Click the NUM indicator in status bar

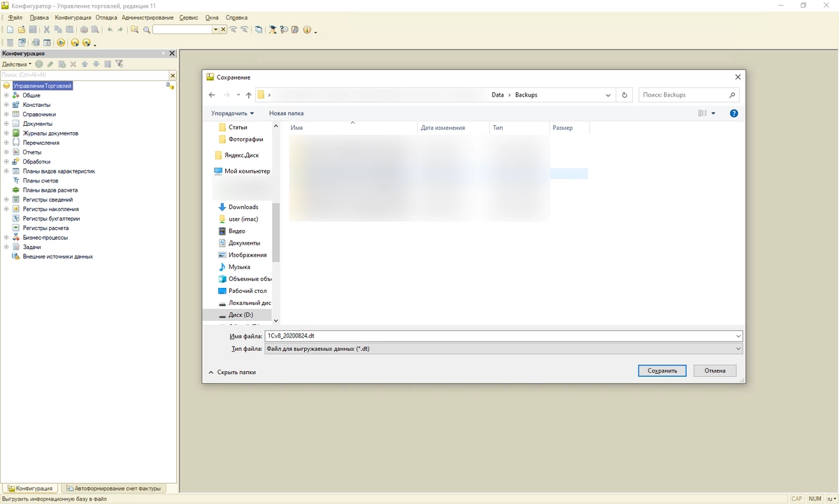point(815,499)
